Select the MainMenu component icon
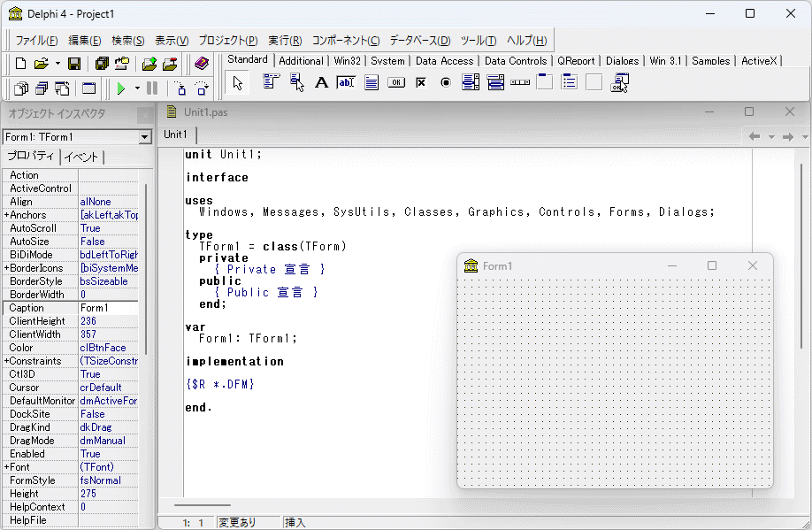 271,83
